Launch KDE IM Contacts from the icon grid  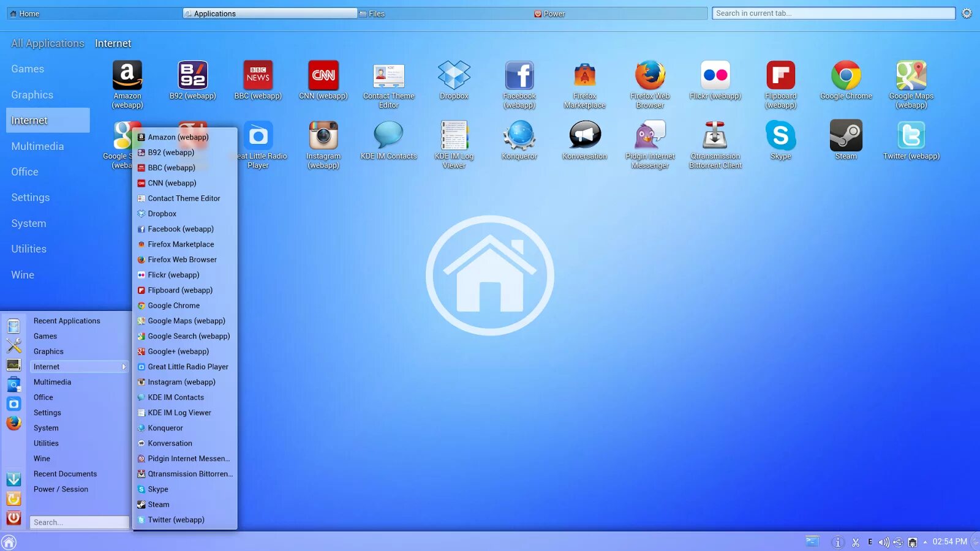389,135
